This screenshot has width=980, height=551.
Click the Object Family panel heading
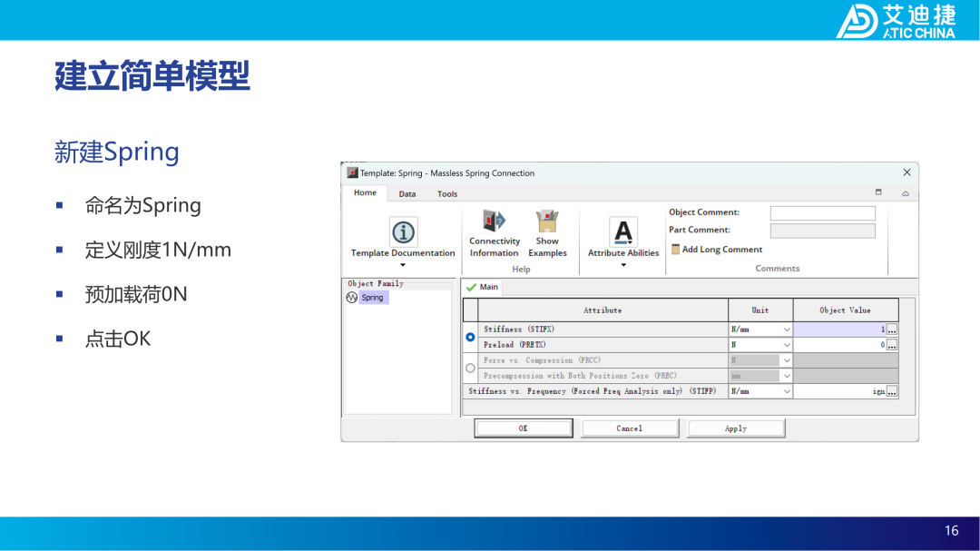click(x=376, y=284)
